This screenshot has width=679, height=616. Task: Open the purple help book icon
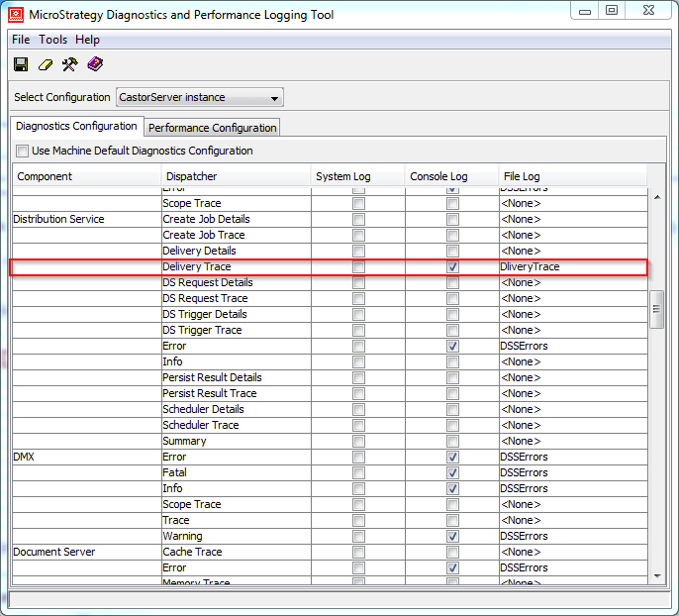click(95, 64)
